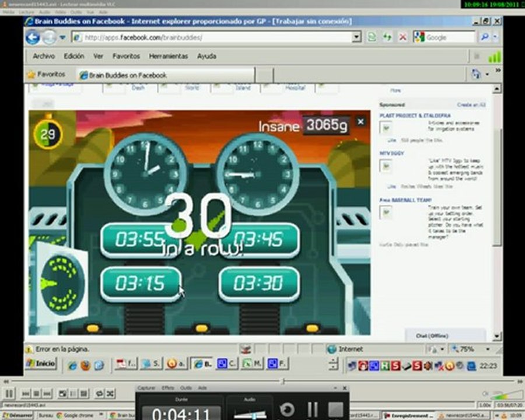This screenshot has width=525, height=420.
Task: Stop page loading with red X
Action: [402, 37]
